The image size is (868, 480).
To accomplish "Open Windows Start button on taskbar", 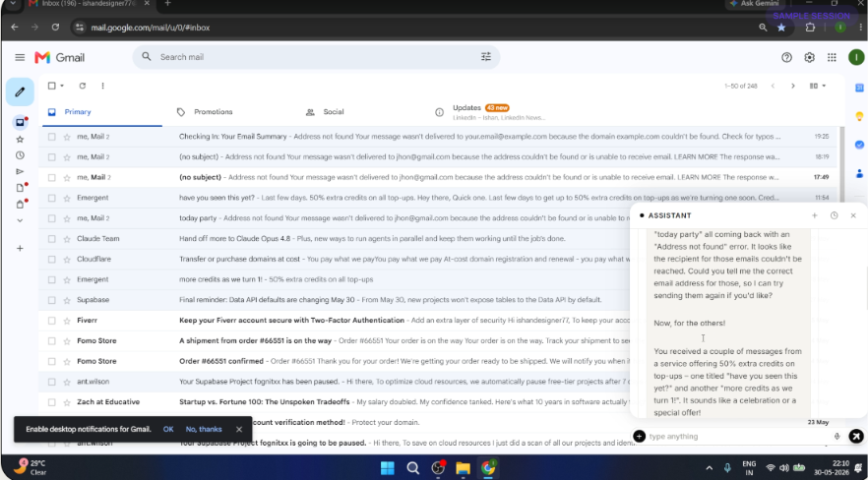I will [x=388, y=468].
